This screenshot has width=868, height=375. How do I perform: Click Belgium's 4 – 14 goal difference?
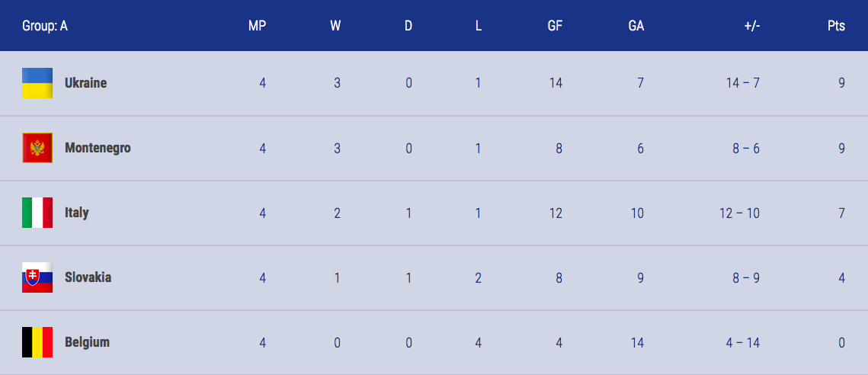[743, 342]
